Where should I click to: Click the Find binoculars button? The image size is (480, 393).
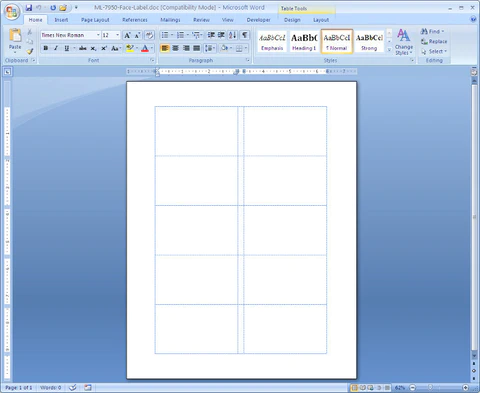(432, 31)
